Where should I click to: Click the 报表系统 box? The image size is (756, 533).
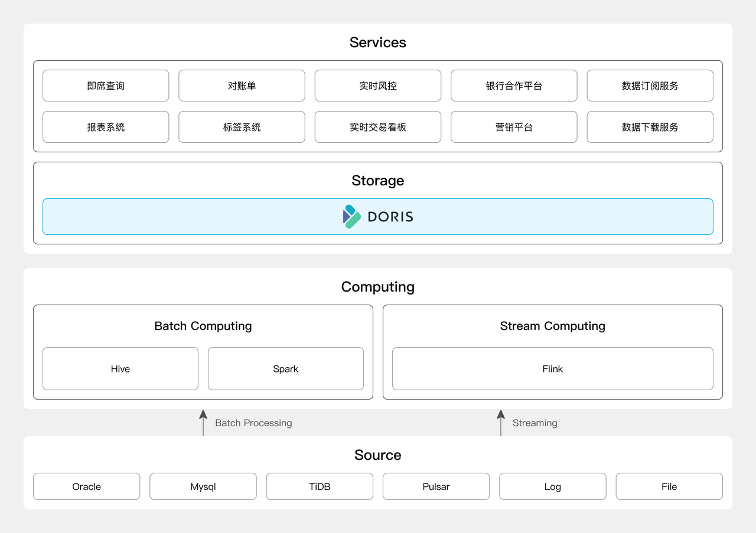pyautogui.click(x=106, y=127)
